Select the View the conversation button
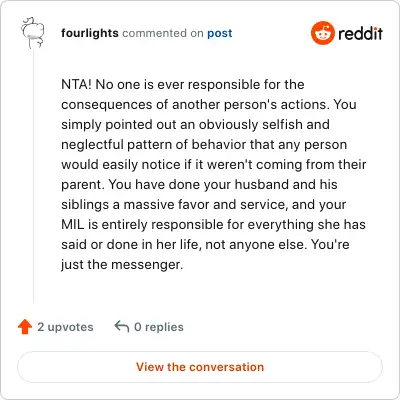The width and height of the screenshot is (400, 400). [200, 367]
